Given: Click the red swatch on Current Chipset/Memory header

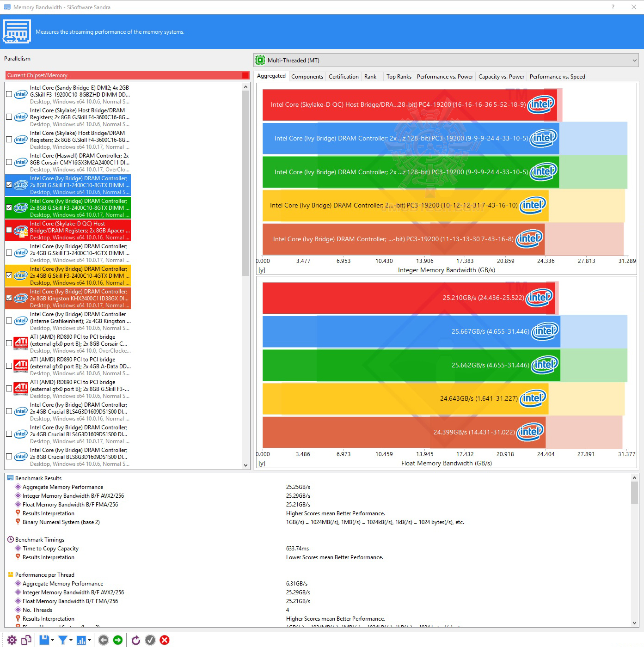Looking at the screenshot, I should [x=245, y=75].
